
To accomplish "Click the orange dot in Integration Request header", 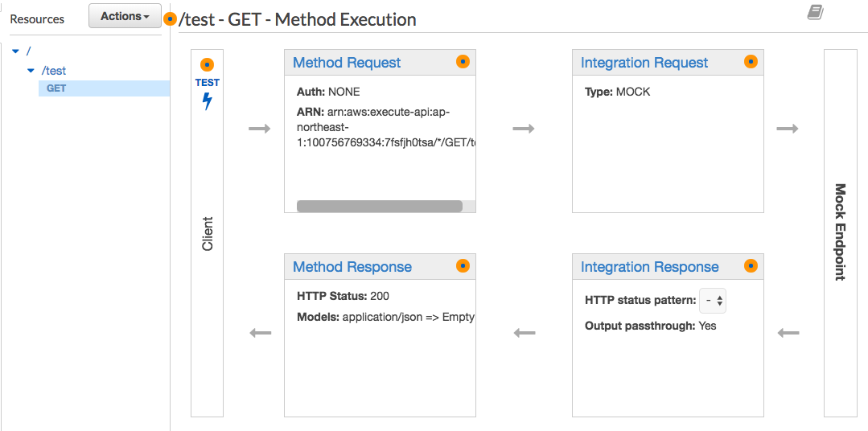I will pos(751,61).
